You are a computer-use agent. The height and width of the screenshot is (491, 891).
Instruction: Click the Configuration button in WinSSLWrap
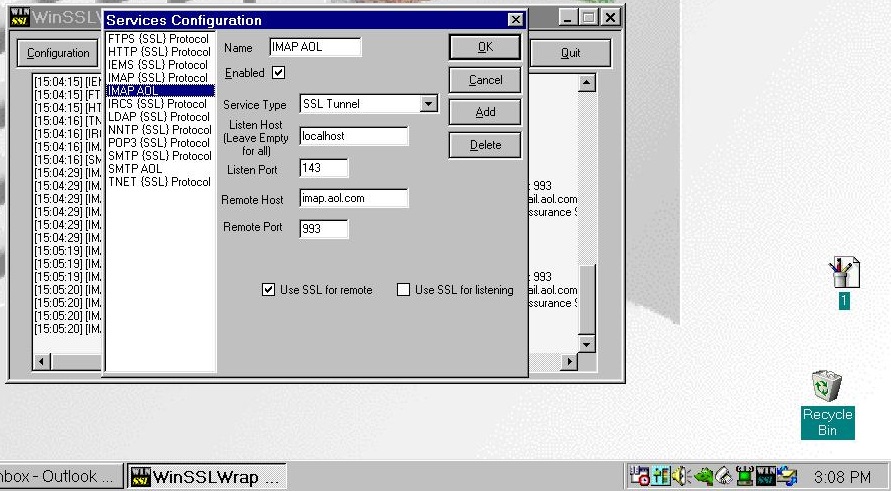coord(58,53)
